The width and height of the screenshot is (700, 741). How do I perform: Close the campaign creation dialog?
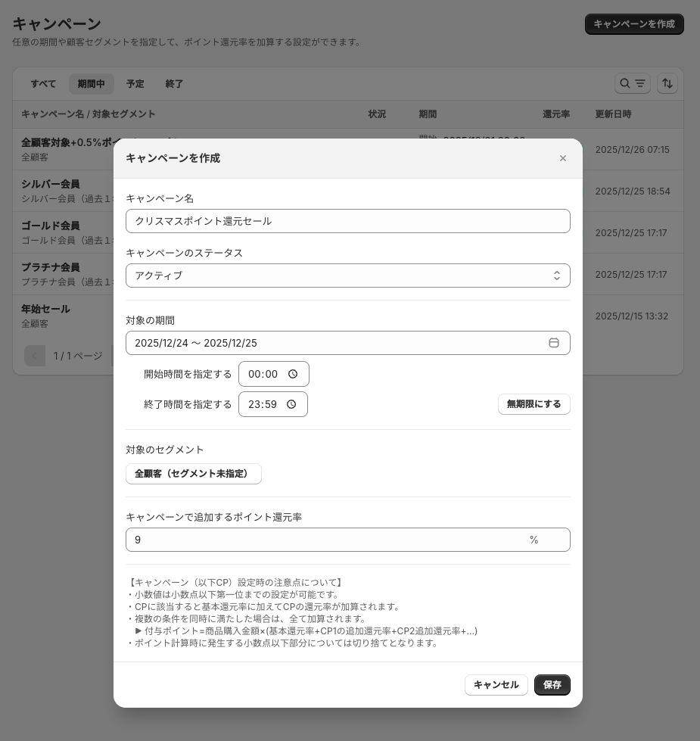point(562,158)
